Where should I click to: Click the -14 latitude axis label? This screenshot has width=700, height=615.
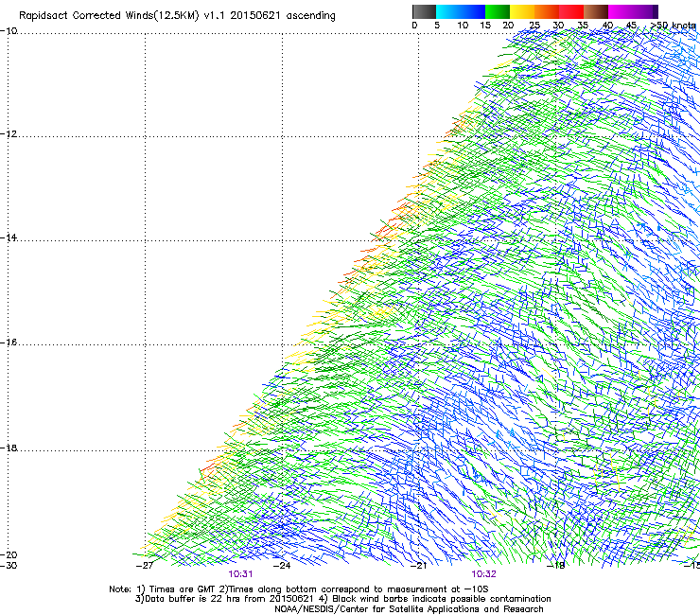(9, 237)
